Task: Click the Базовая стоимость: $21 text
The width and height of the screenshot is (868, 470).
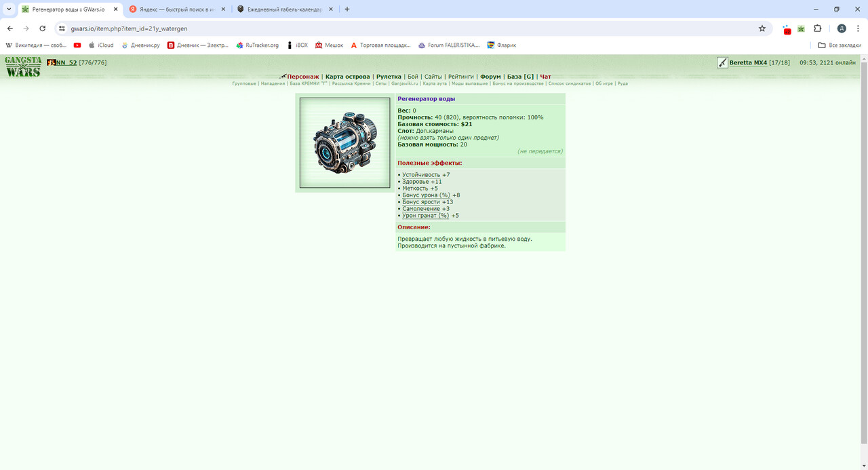Action: tap(435, 124)
